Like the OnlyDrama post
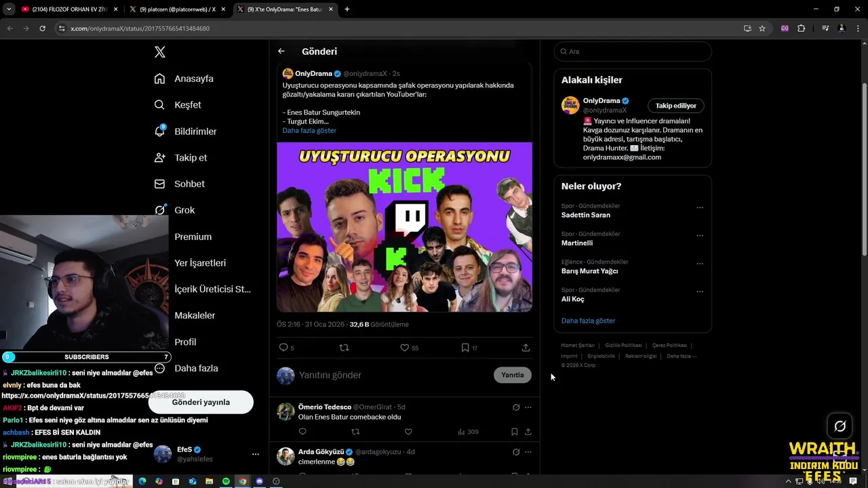Screen dimensions: 868x488 [x=405, y=348]
